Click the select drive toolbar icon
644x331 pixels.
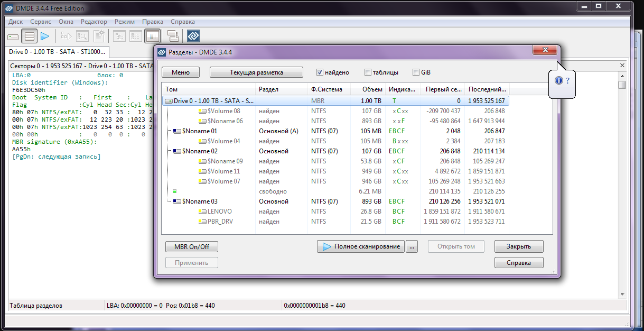click(x=13, y=36)
